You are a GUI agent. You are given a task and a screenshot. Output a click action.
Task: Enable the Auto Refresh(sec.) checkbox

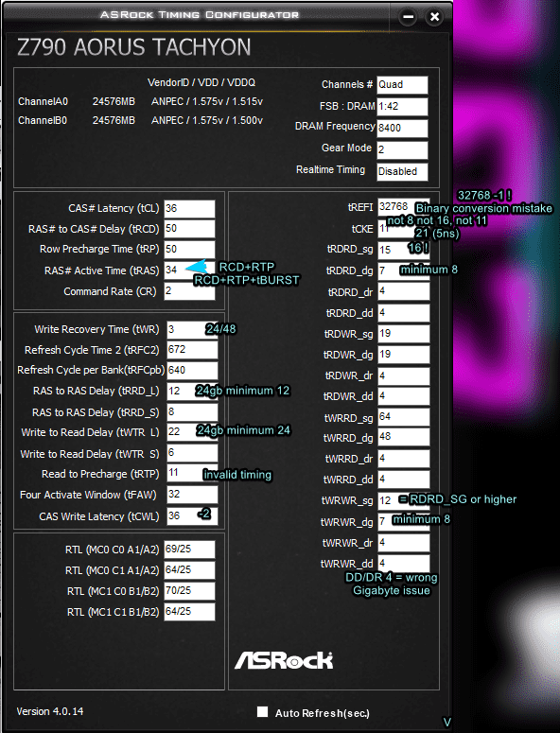262,711
